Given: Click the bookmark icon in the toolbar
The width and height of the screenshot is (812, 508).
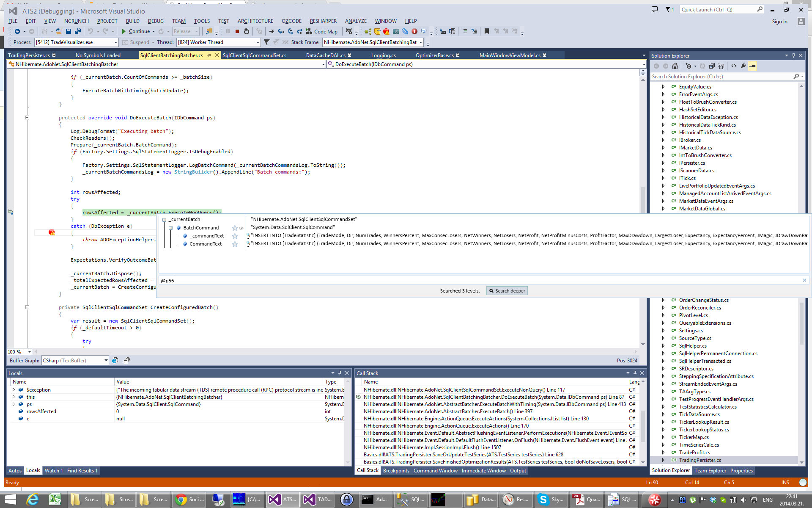Looking at the screenshot, I should click(487, 31).
